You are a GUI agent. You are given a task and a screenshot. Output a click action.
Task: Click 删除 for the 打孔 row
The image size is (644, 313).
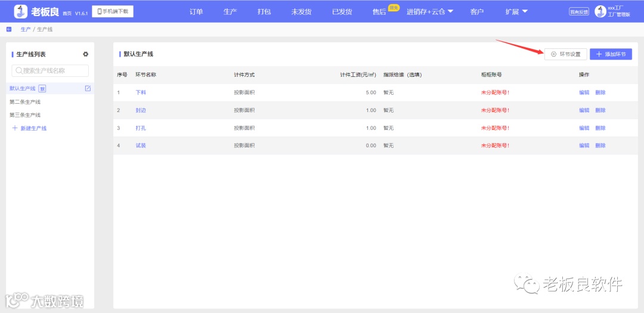pyautogui.click(x=600, y=128)
